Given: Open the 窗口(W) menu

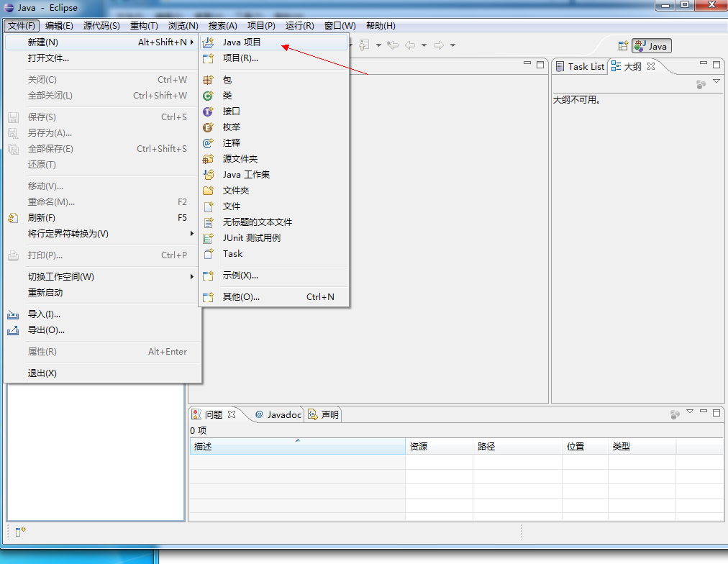Looking at the screenshot, I should [x=340, y=25].
